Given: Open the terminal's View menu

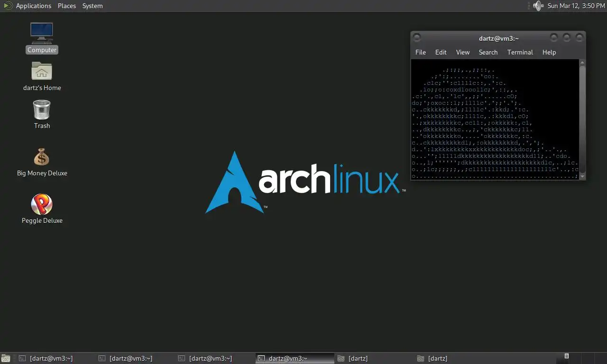Looking at the screenshot, I should [463, 52].
